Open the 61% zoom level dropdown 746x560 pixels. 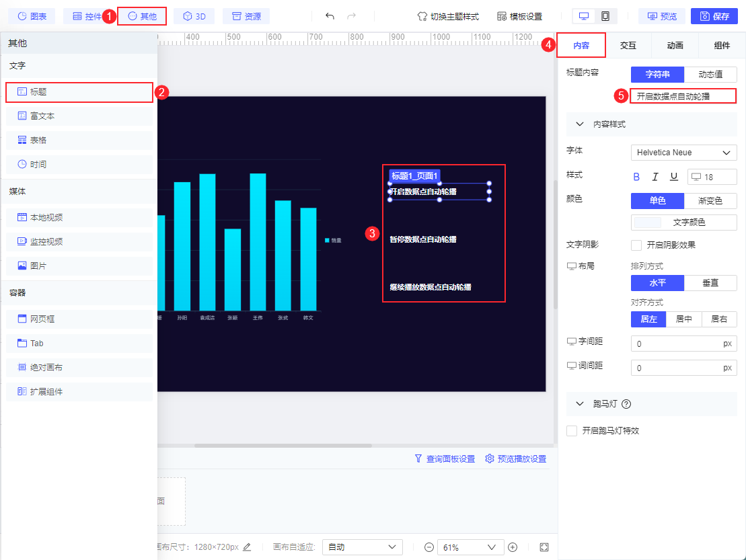pyautogui.click(x=470, y=547)
